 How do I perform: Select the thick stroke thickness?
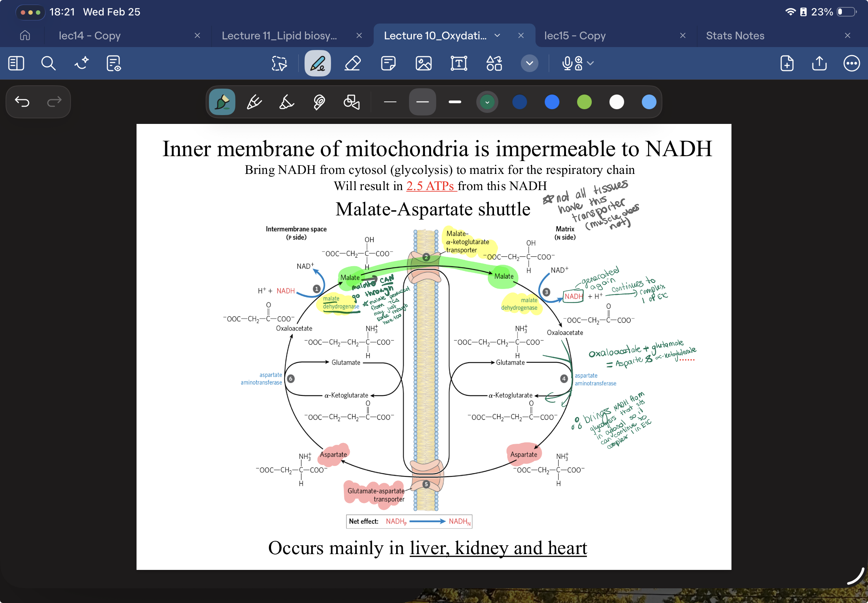click(x=455, y=101)
